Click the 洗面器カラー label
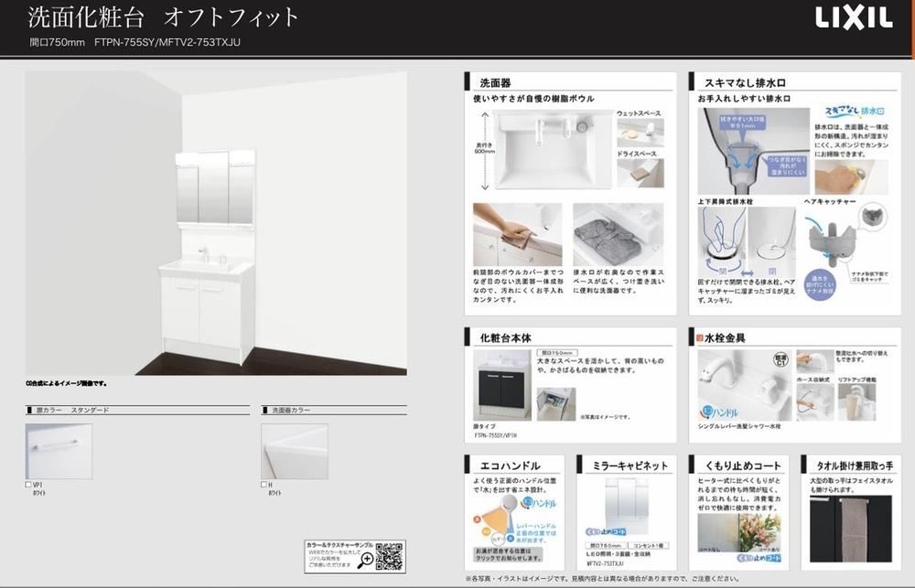The image size is (915, 588). click(x=291, y=410)
